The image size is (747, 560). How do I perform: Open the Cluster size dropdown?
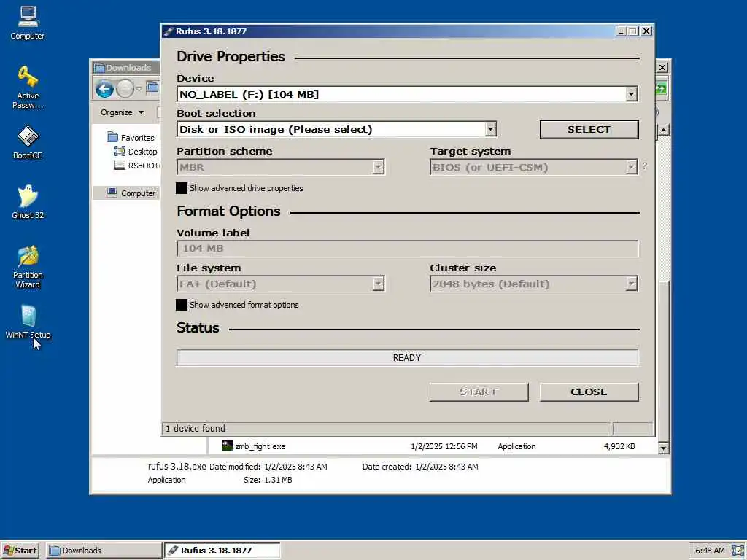(x=631, y=284)
